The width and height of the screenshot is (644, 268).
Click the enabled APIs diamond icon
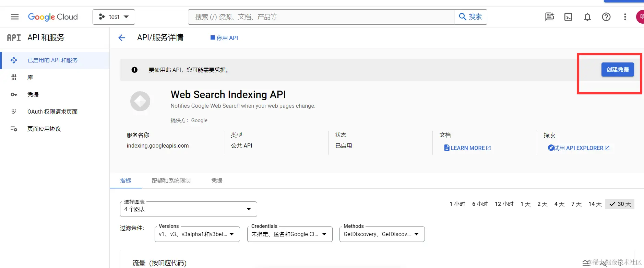[x=14, y=60]
